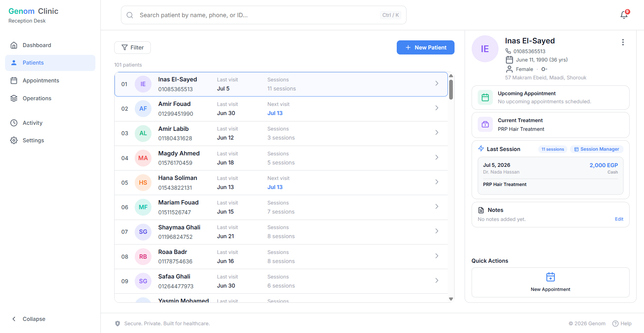Click the Current Treatment purple icon
The height and width of the screenshot is (333, 644).
click(x=485, y=124)
